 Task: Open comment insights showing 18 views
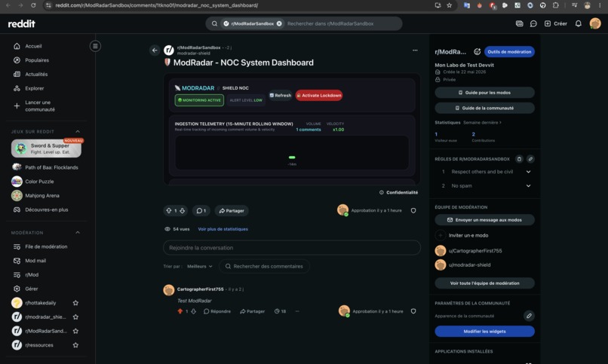(x=280, y=311)
